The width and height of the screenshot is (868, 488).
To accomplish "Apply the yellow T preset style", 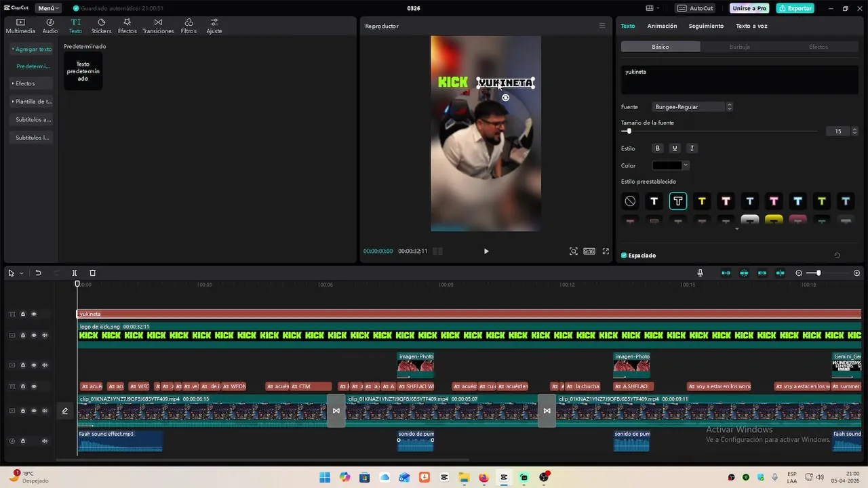I will tap(702, 201).
